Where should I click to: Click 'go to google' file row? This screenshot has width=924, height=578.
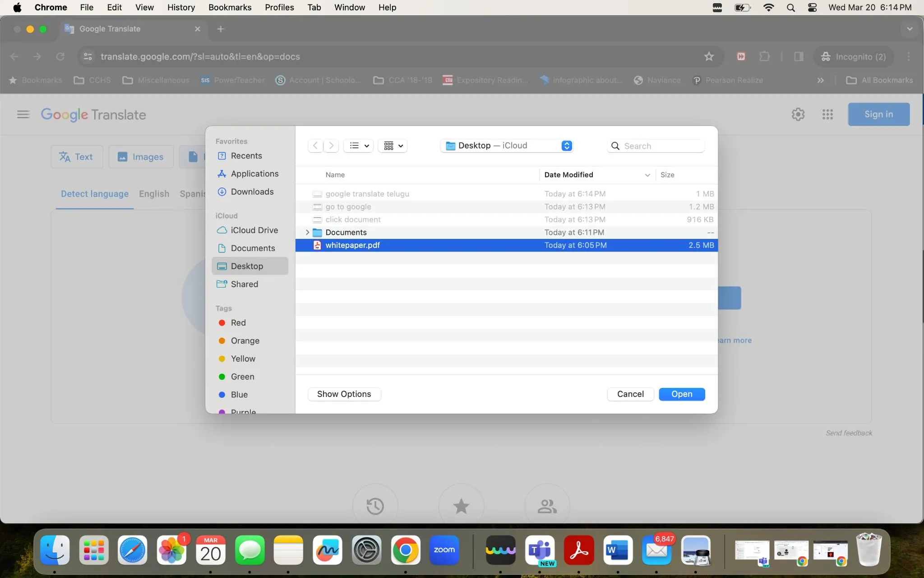(x=507, y=206)
